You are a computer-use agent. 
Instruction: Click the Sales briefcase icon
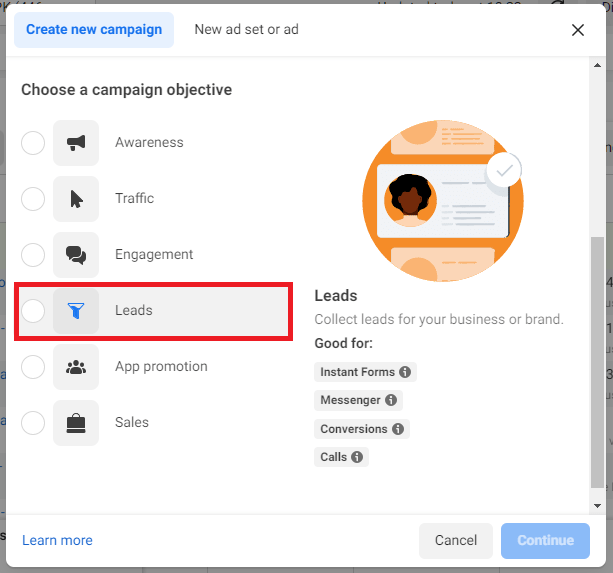click(76, 423)
